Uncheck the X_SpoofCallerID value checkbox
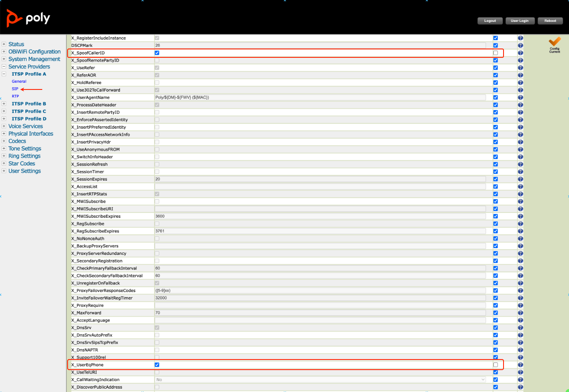 pyautogui.click(x=157, y=53)
